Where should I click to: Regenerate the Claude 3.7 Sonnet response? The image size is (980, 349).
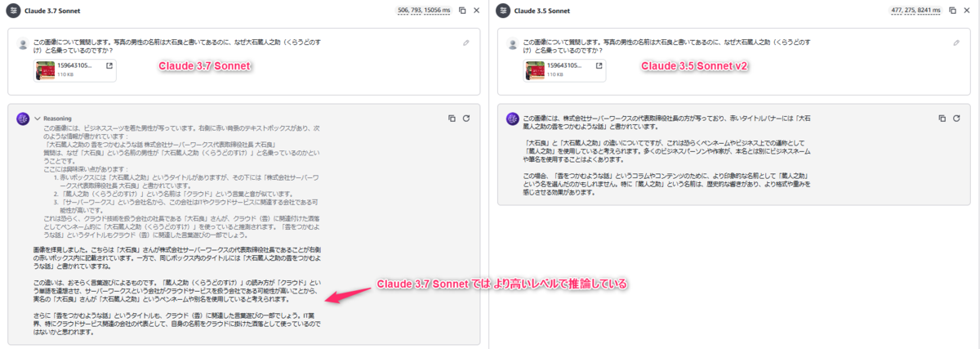(x=466, y=118)
